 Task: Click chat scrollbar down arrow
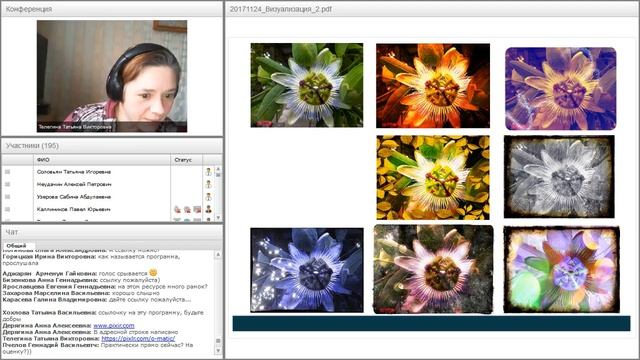218,351
